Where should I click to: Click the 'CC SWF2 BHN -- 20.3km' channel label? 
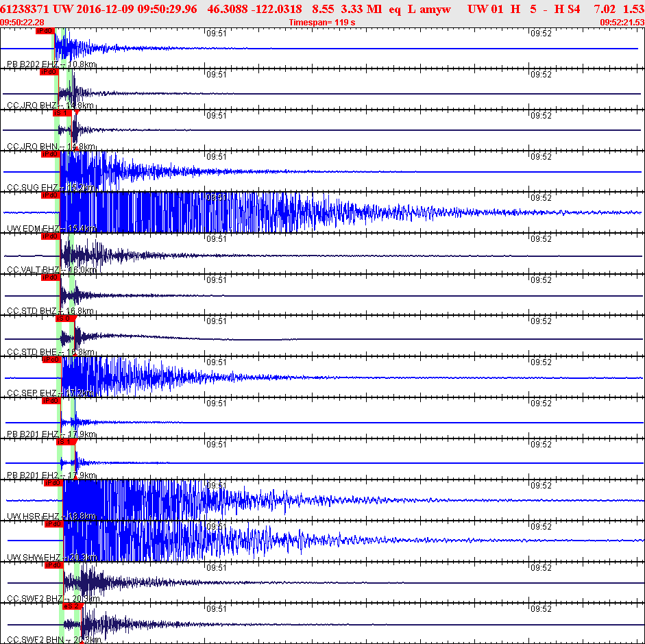click(54, 641)
